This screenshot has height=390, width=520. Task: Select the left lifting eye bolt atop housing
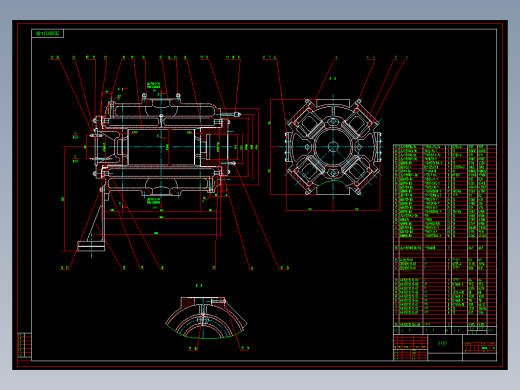coord(144,97)
